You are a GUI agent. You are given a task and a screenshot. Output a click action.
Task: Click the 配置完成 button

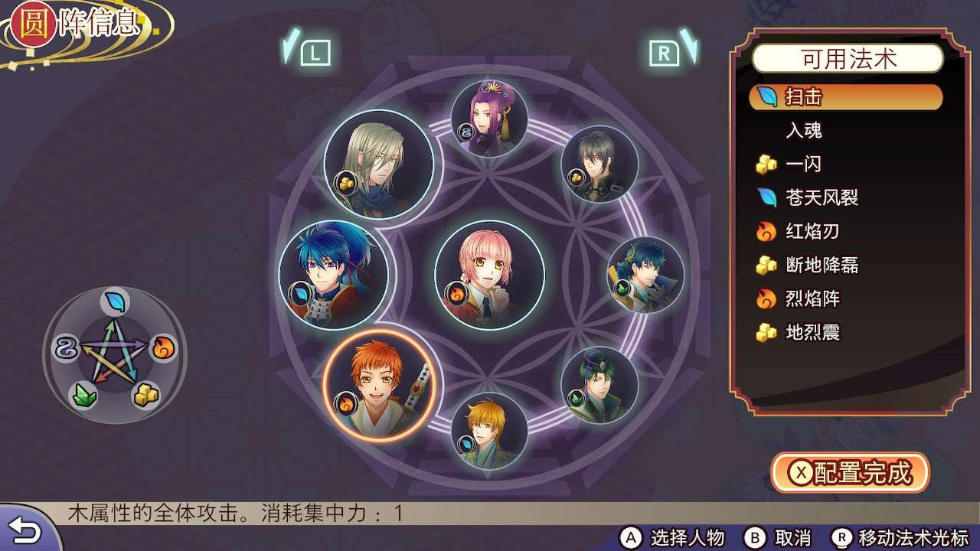tap(850, 473)
